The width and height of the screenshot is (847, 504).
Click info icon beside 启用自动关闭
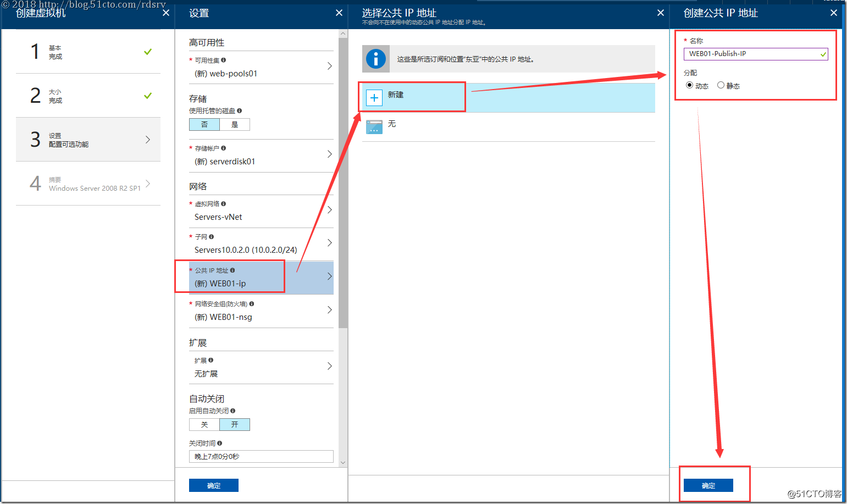[233, 411]
